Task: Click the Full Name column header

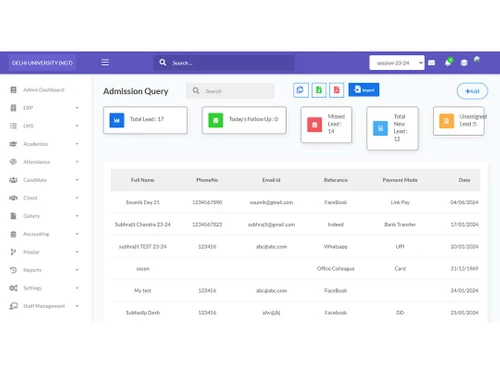Action: click(143, 180)
